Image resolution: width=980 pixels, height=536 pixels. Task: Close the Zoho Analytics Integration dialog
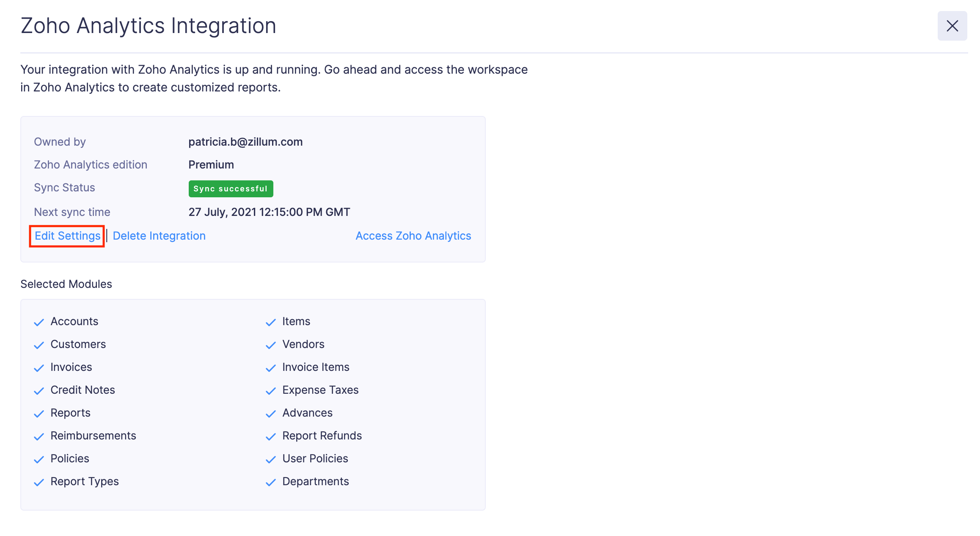click(x=952, y=25)
